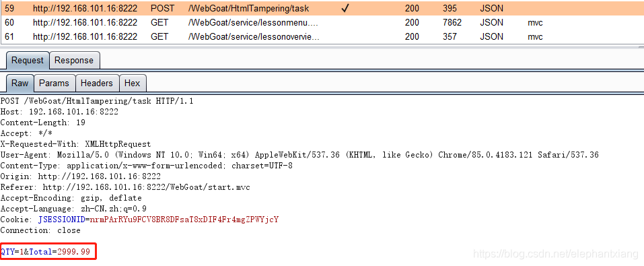This screenshot has height=266, width=644.
Task: Click the request line POST /WebGoat/HtmlTampering/task HTTP/1.1
Action: [x=97, y=101]
